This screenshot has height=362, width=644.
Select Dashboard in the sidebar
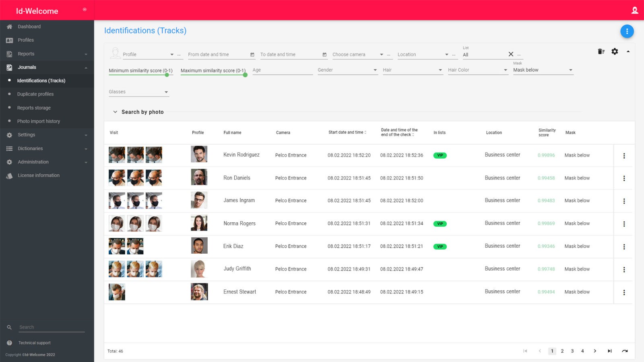29,27
